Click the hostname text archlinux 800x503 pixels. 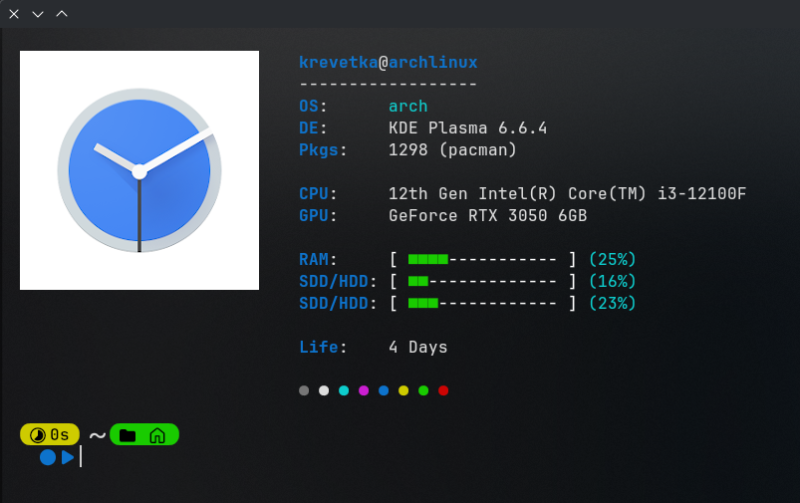[x=433, y=62]
